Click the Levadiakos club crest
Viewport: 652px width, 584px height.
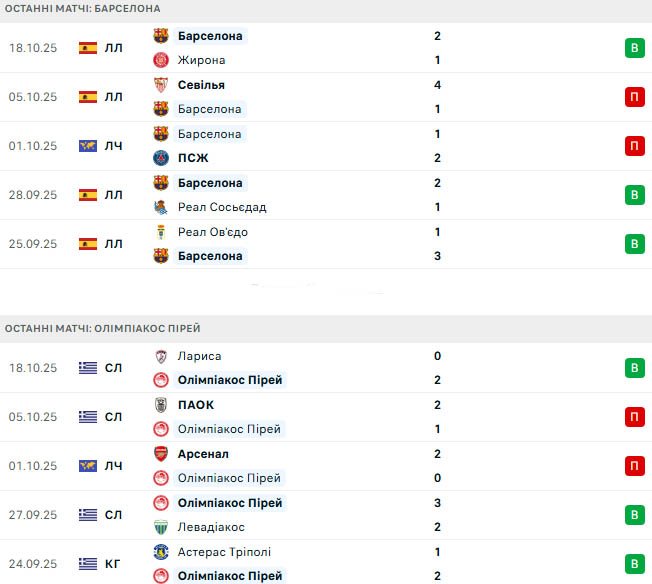tap(161, 527)
